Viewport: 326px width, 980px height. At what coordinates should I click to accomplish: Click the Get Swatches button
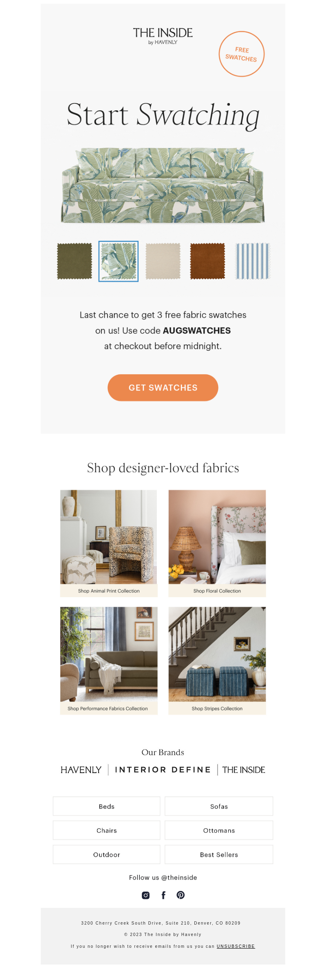click(163, 388)
